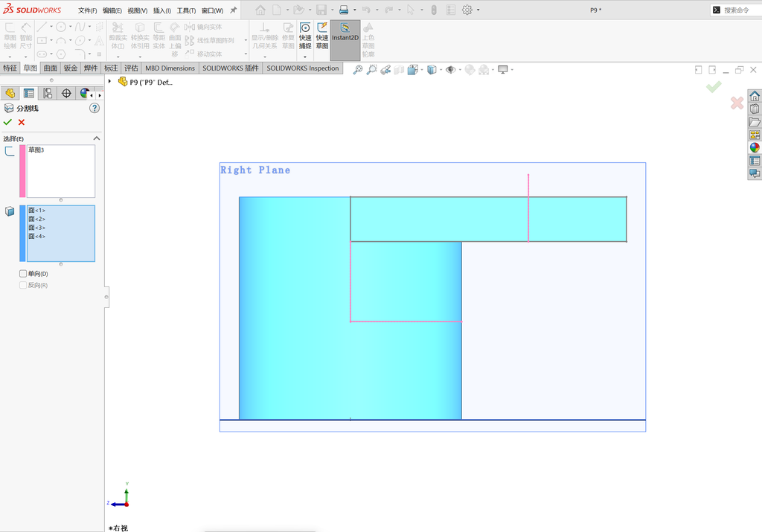Pin the menu bar with pushpin icon
The width and height of the screenshot is (762, 532).
233,10
